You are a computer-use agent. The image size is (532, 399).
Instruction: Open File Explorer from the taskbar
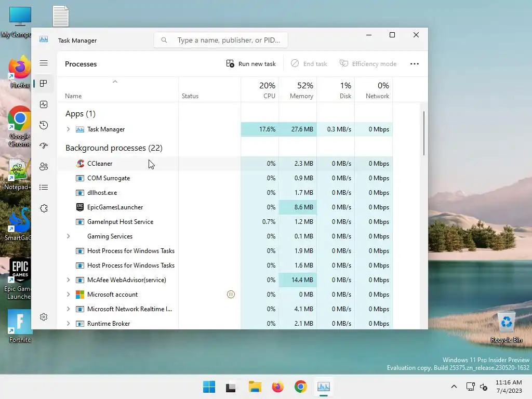click(255, 387)
